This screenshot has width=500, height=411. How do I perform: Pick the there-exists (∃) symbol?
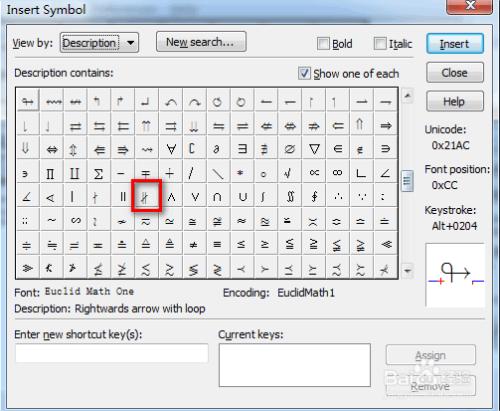coord(242,149)
